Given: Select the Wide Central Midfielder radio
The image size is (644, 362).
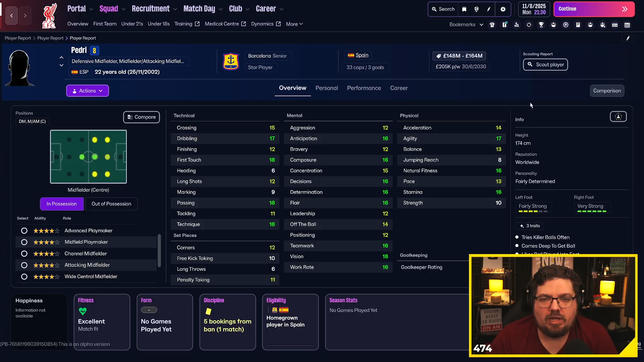Looking at the screenshot, I should [24, 277].
